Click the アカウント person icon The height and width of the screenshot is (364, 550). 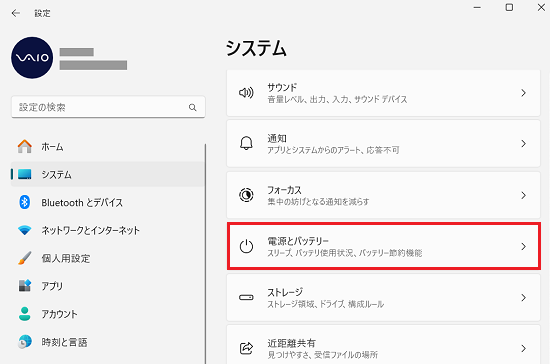click(x=25, y=314)
